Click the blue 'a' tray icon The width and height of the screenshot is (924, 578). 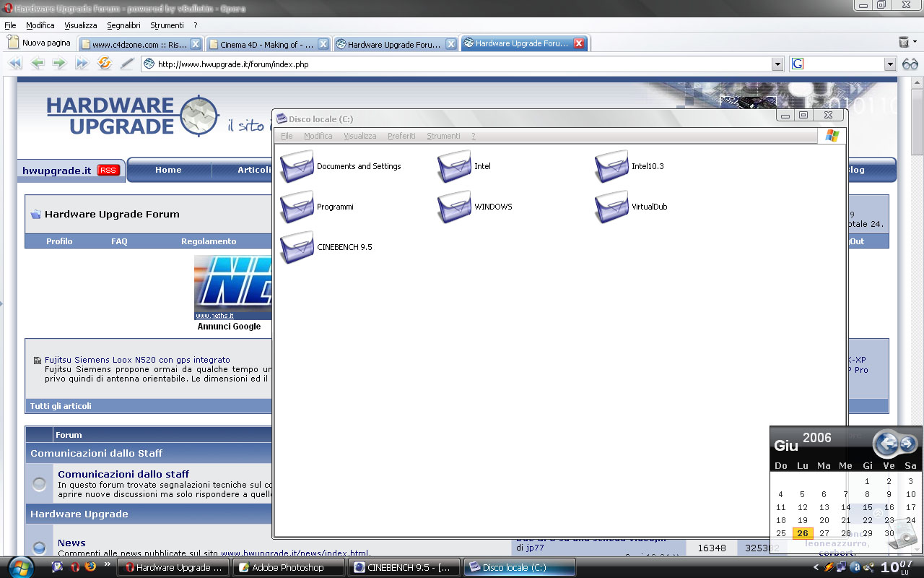(855, 568)
